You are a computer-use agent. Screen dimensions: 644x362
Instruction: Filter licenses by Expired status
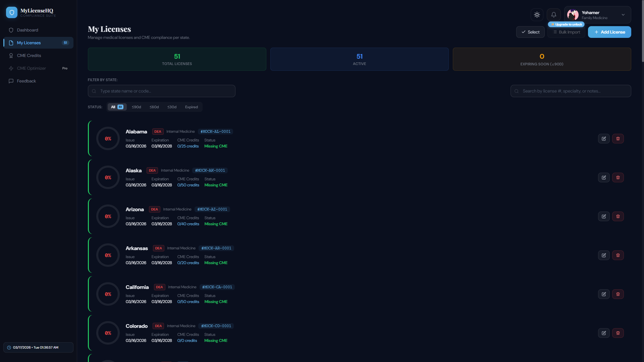pos(191,107)
